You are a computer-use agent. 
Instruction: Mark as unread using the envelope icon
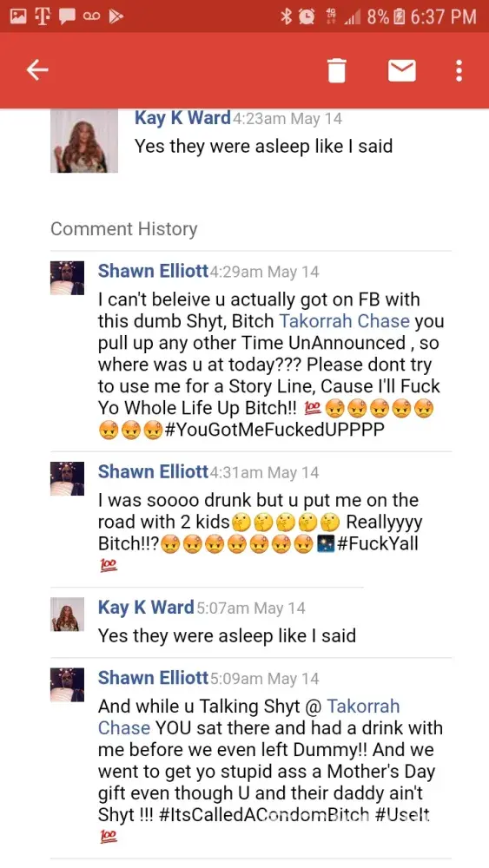click(401, 70)
